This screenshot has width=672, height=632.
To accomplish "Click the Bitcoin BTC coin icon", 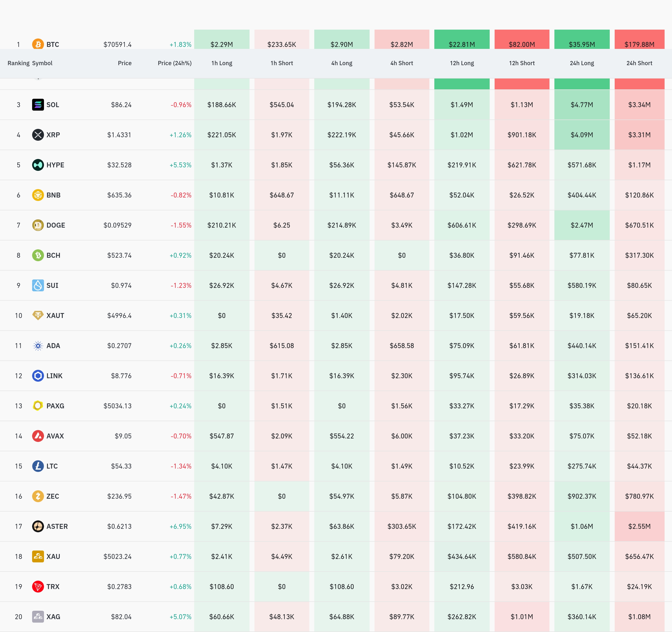I will (x=38, y=44).
